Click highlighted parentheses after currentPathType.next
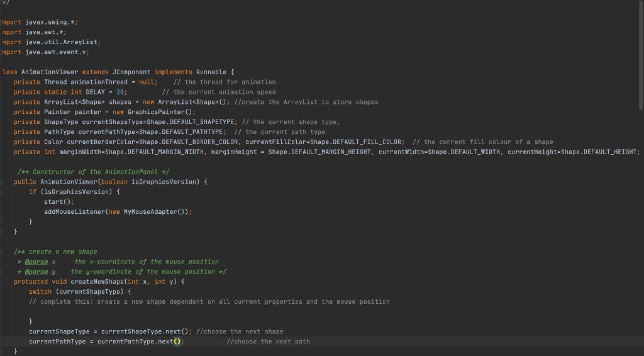 coord(177,342)
